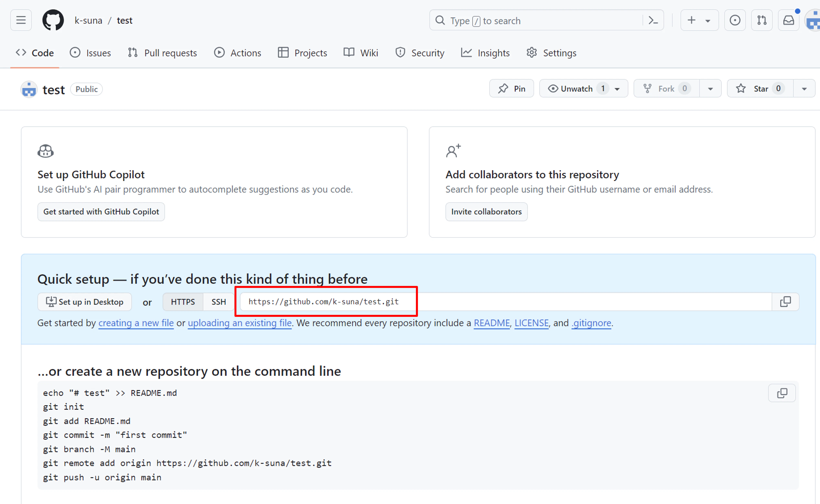
Task: Click 'Add collaborators to this repository' heading
Action: (532, 174)
